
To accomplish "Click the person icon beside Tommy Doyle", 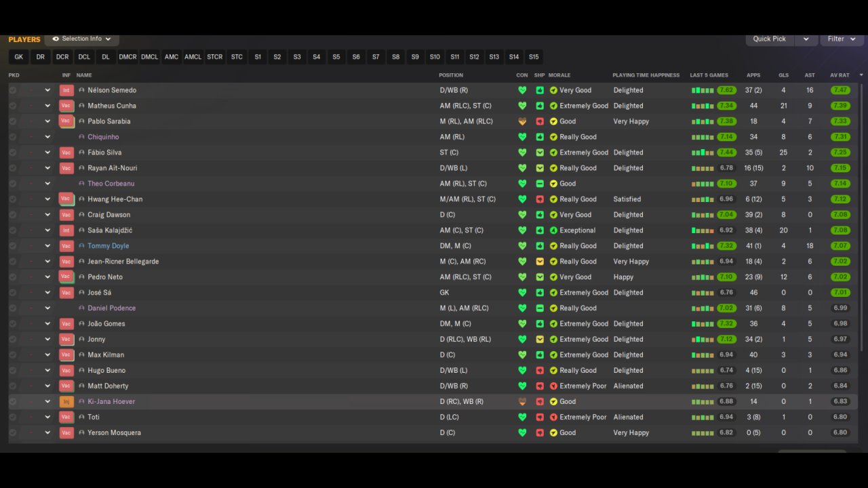I will click(82, 246).
